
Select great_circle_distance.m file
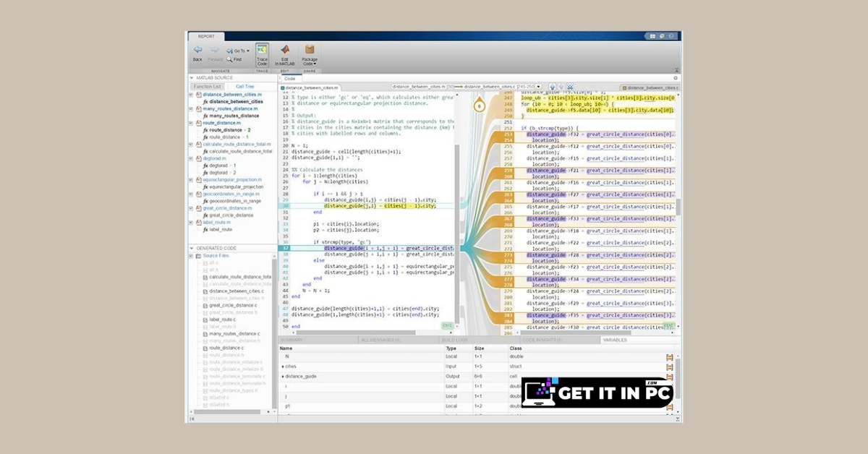pyautogui.click(x=227, y=208)
